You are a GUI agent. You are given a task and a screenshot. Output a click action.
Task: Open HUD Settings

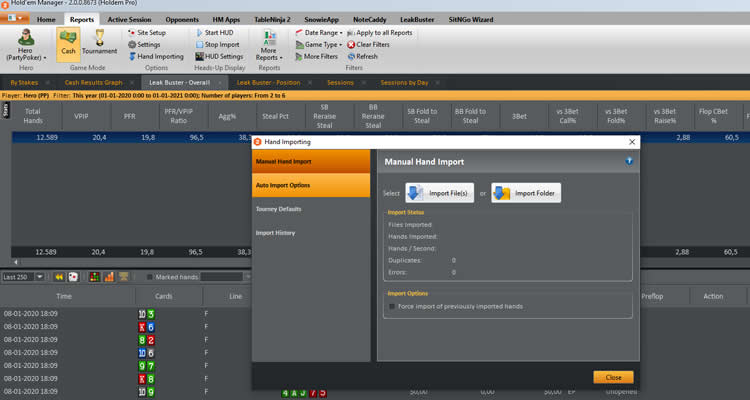point(220,56)
